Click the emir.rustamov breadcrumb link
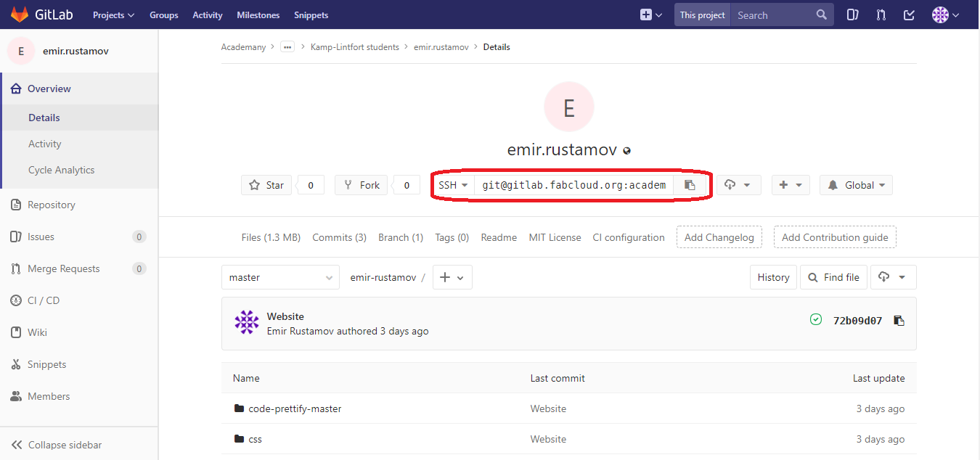 coord(441,47)
